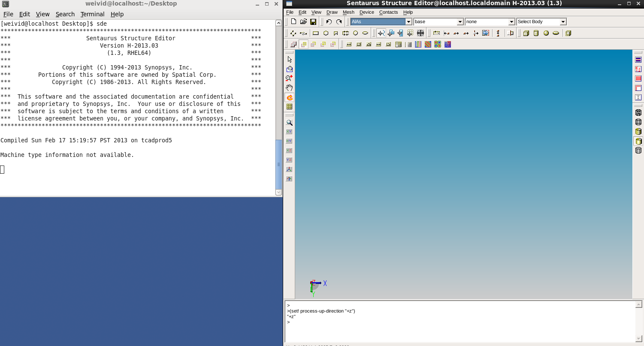Switch to XY plane view

[289, 132]
